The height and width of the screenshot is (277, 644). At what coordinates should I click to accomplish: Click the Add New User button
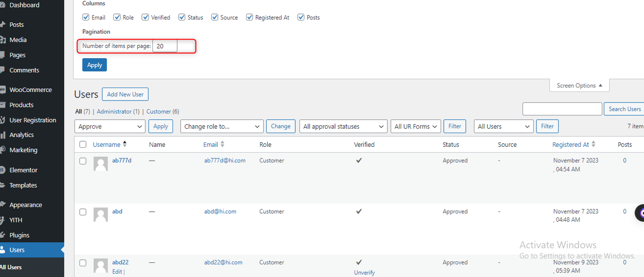125,94
